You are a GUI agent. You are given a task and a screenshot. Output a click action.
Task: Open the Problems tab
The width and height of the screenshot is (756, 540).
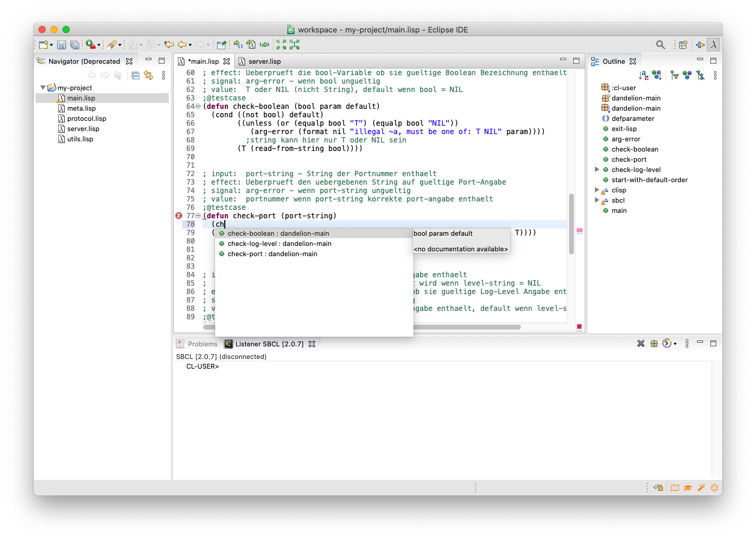click(202, 344)
